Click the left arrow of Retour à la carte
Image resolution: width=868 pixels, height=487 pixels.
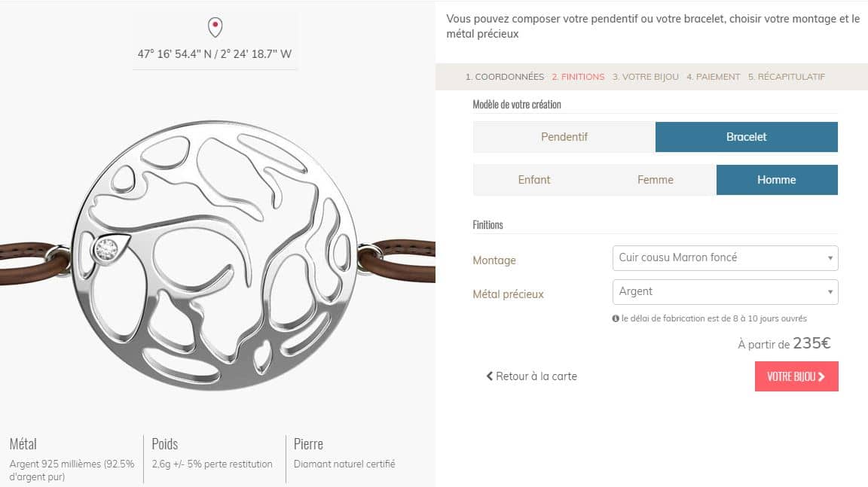[x=489, y=376]
